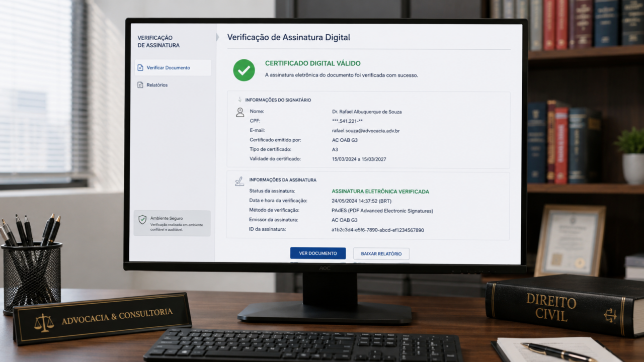Click the Ambiente Seguro shield icon
Image resolution: width=644 pixels, height=362 pixels.
click(x=142, y=220)
